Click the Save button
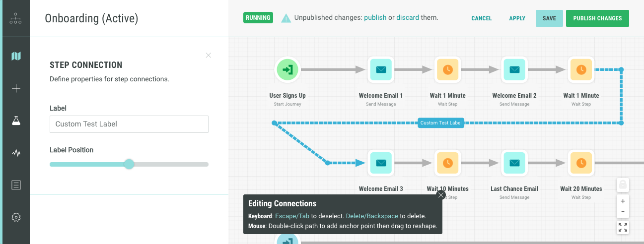The height and width of the screenshot is (244, 644). pyautogui.click(x=549, y=18)
